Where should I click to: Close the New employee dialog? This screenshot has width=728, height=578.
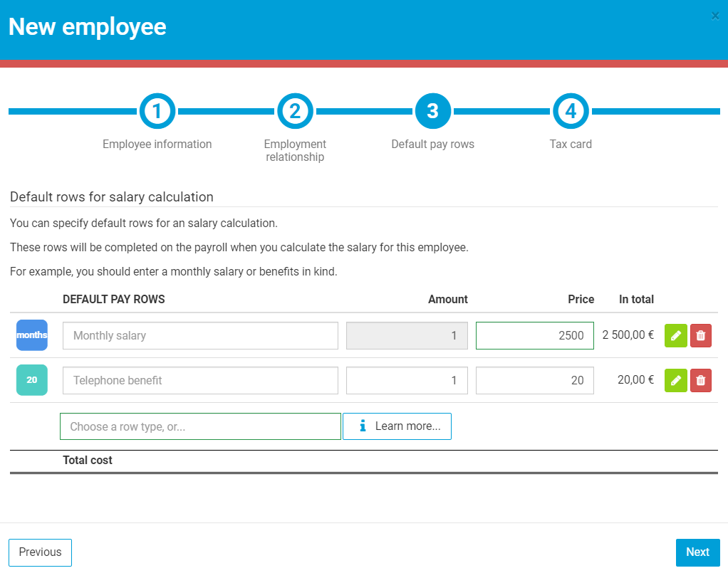tap(715, 16)
